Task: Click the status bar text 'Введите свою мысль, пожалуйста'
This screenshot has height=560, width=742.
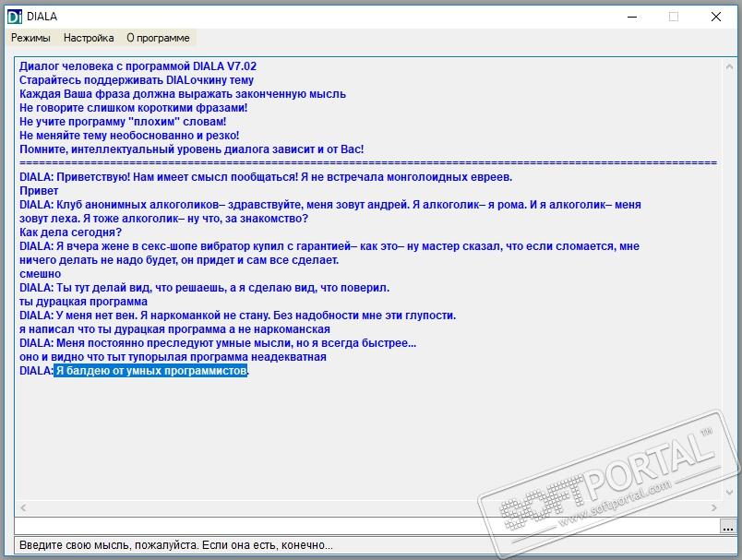Action: point(109,545)
